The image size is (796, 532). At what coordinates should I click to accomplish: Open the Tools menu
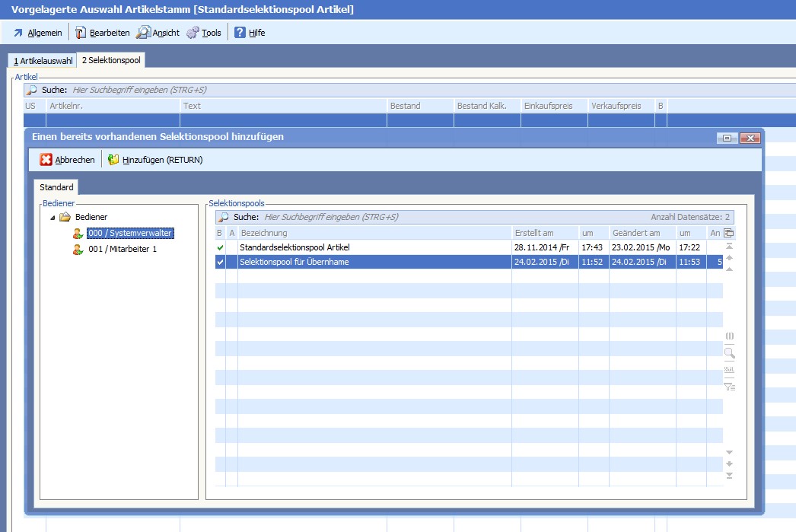204,33
